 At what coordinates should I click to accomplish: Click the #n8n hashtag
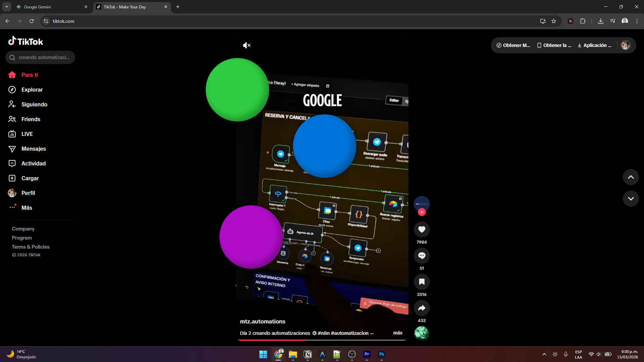point(324,333)
